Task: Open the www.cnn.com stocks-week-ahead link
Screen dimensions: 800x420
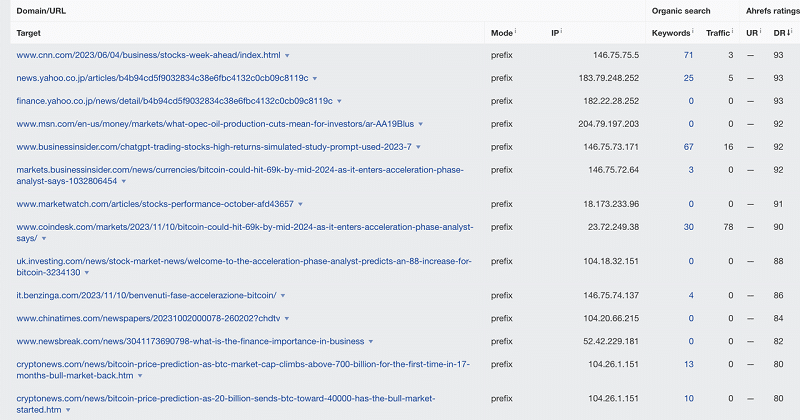Action: tap(148, 55)
